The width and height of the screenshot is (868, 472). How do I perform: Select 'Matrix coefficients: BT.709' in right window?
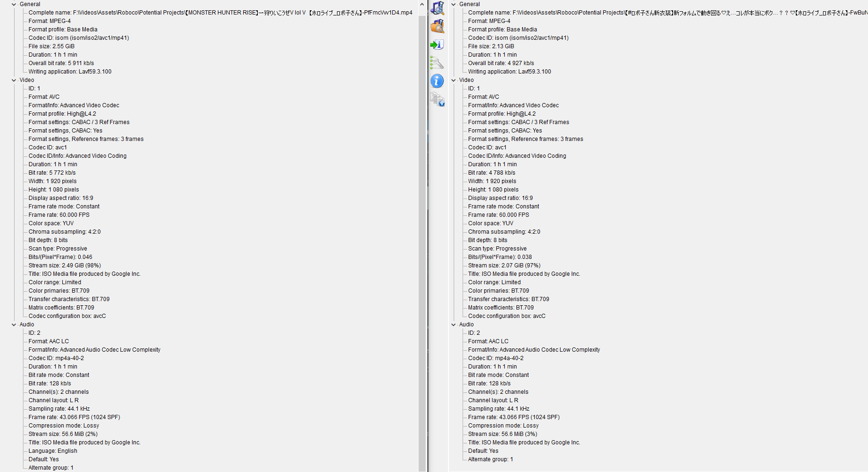[x=501, y=308]
